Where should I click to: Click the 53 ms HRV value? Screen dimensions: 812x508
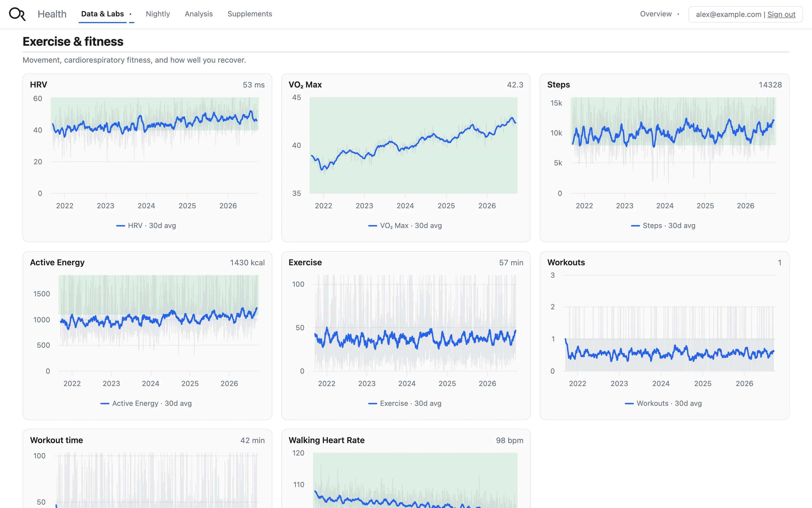tap(254, 85)
